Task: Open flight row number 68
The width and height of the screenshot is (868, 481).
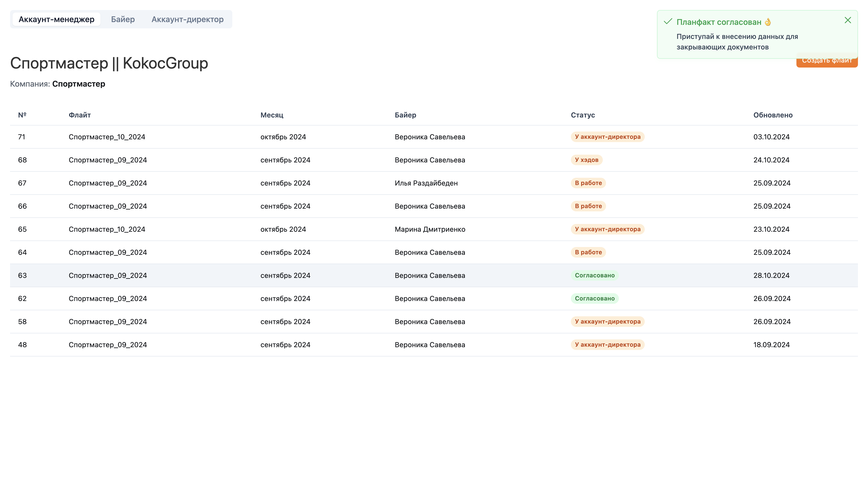Action: tap(434, 160)
